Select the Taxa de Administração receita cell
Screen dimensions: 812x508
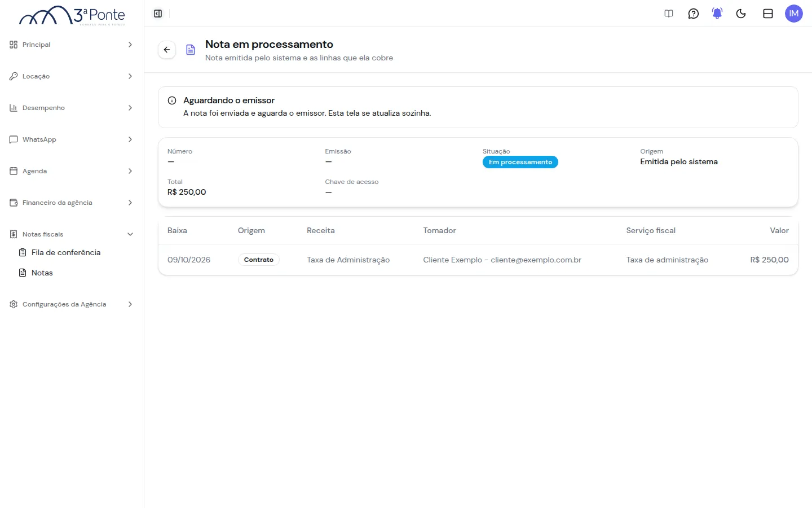pyautogui.click(x=348, y=260)
